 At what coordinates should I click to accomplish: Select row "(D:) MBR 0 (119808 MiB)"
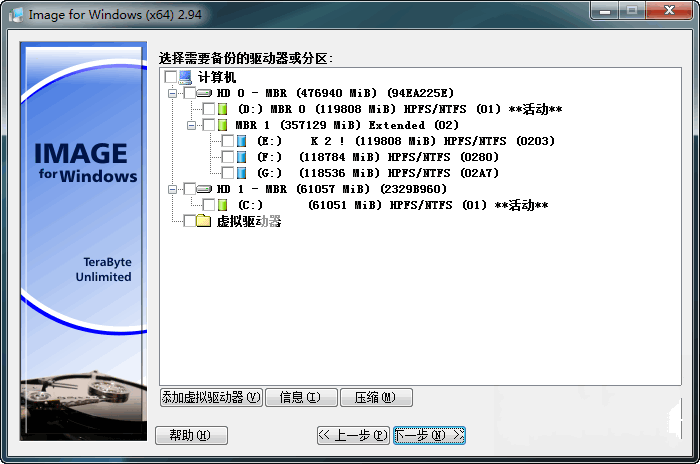pyautogui.click(x=400, y=109)
